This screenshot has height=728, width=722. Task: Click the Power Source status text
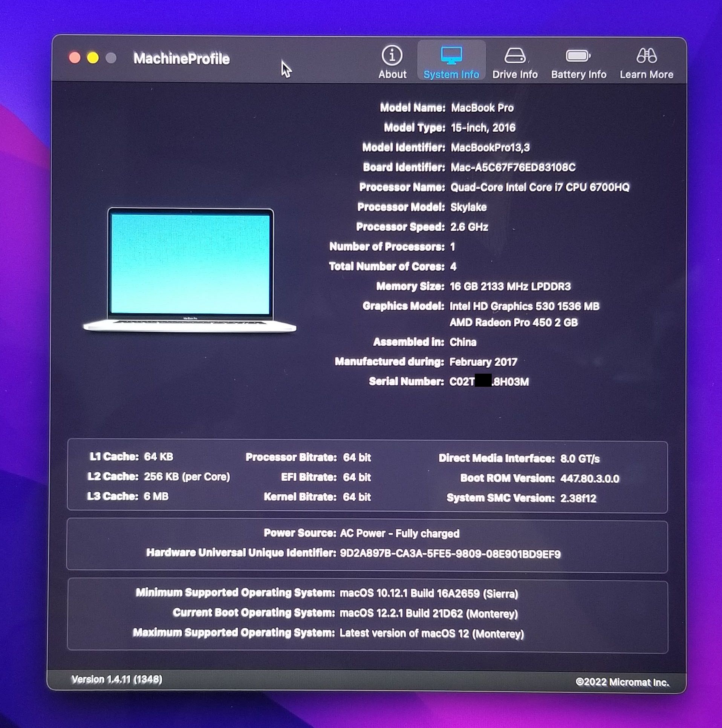pyautogui.click(x=399, y=533)
